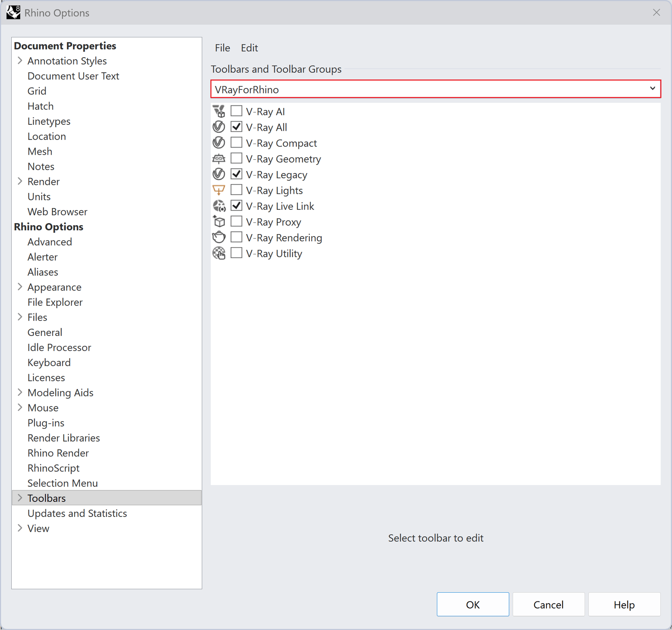Viewport: 672px width, 630px height.
Task: Expand the Files tree node
Action: 20,317
